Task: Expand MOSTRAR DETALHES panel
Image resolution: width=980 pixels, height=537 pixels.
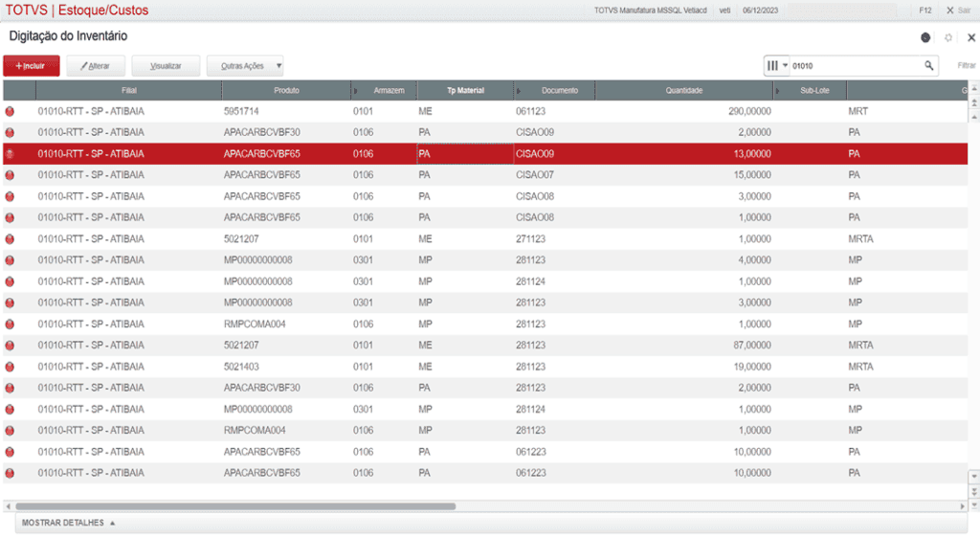Action: [x=68, y=523]
